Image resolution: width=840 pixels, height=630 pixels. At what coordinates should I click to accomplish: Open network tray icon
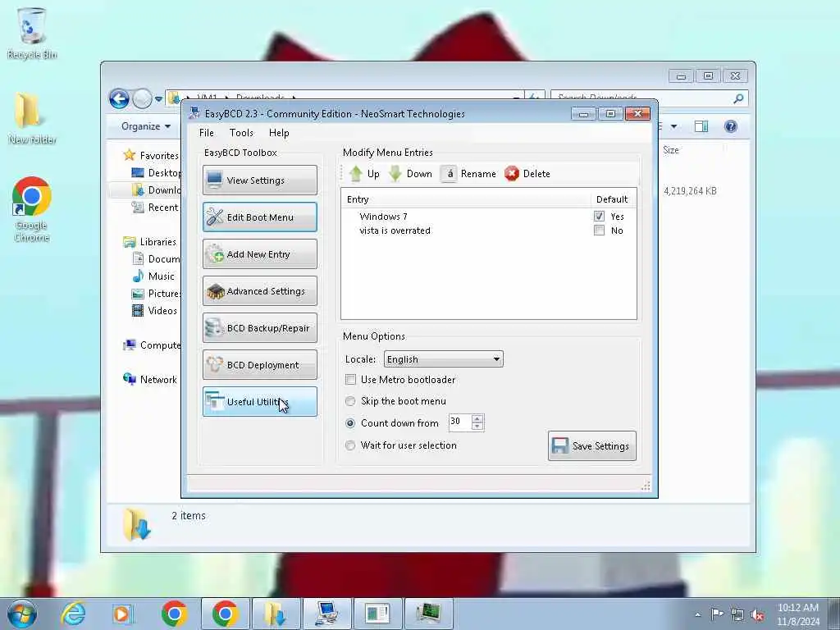(x=737, y=614)
